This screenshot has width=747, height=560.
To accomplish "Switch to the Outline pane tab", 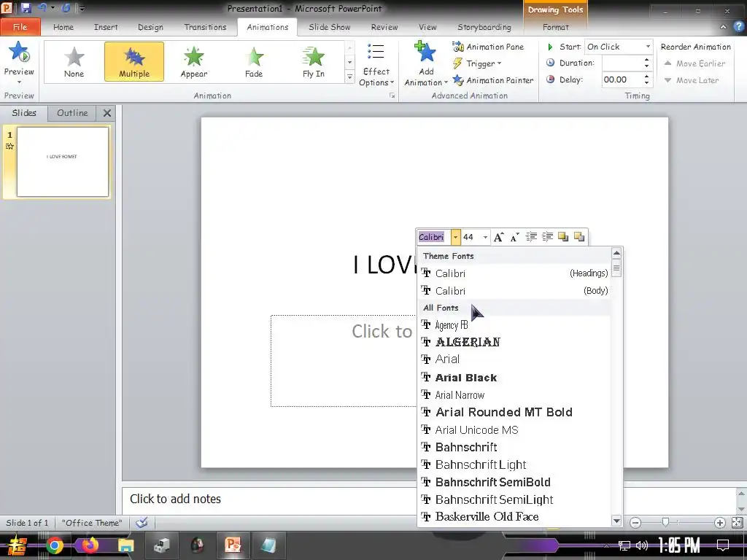I will tap(72, 113).
